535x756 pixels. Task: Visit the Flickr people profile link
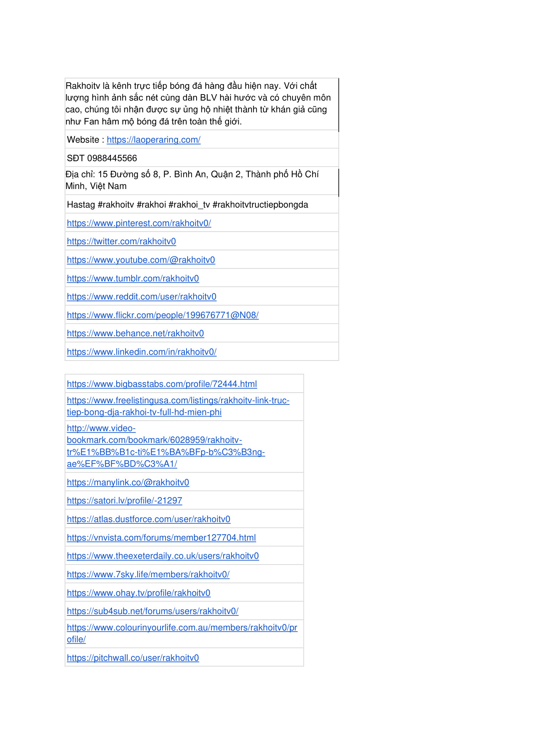(x=163, y=315)
